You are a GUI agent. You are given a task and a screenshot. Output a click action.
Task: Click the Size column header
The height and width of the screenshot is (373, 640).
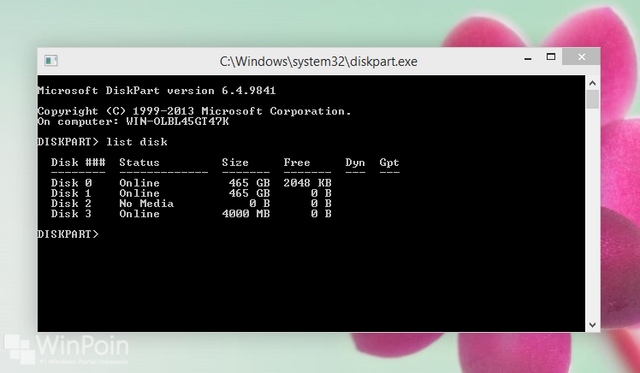pos(235,162)
